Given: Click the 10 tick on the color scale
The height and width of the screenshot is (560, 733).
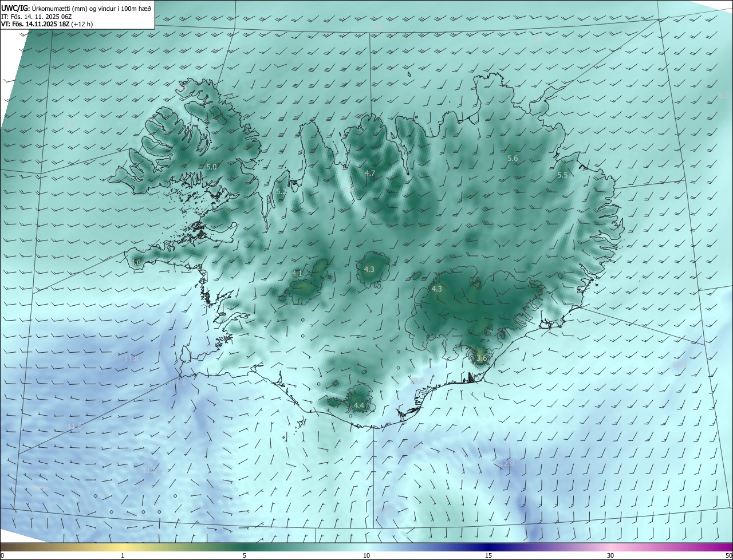Looking at the screenshot, I should pyautogui.click(x=366, y=555).
